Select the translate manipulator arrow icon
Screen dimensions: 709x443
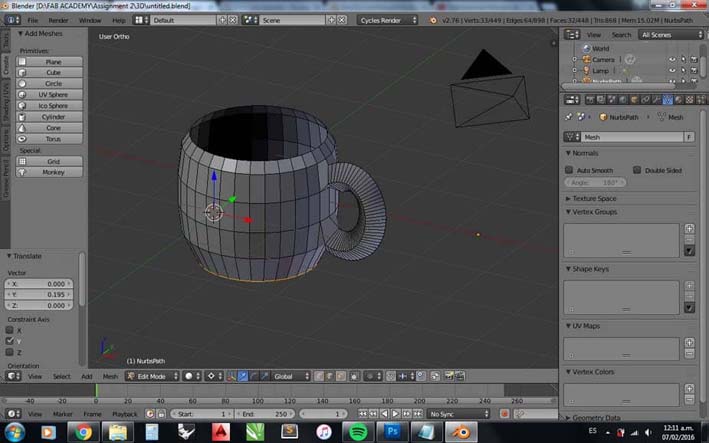click(243, 376)
